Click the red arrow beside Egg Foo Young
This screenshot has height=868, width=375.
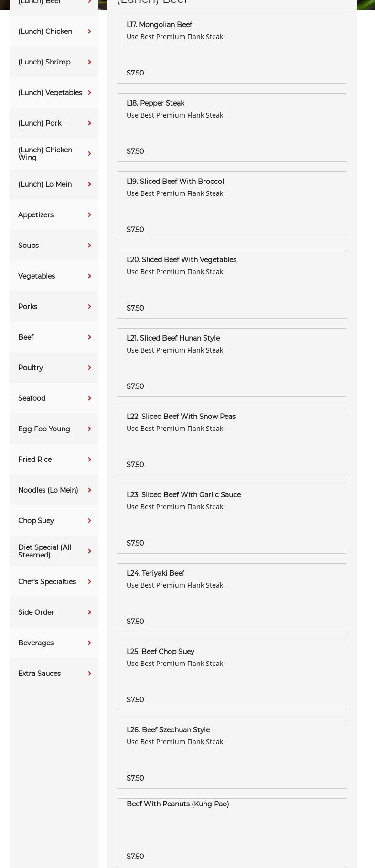(89, 429)
